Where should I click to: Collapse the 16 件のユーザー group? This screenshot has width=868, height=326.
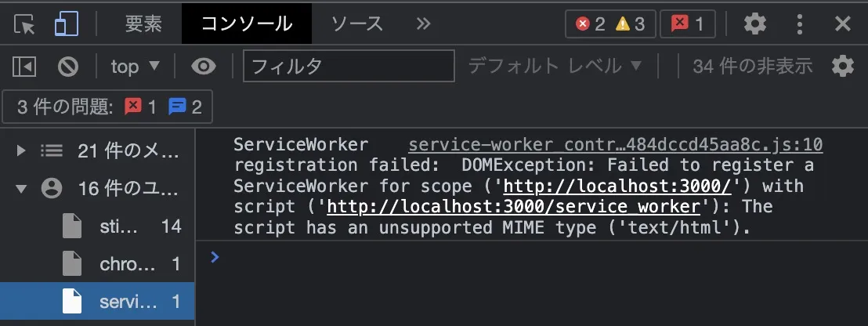97,189
